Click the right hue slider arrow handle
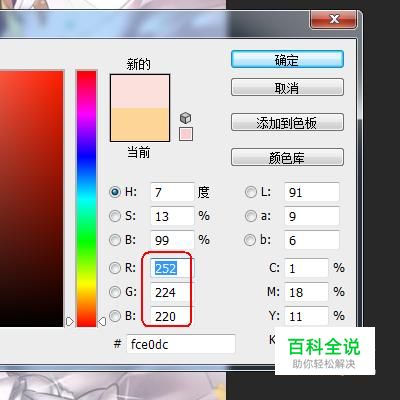The image size is (400, 400). pyautogui.click(x=102, y=322)
